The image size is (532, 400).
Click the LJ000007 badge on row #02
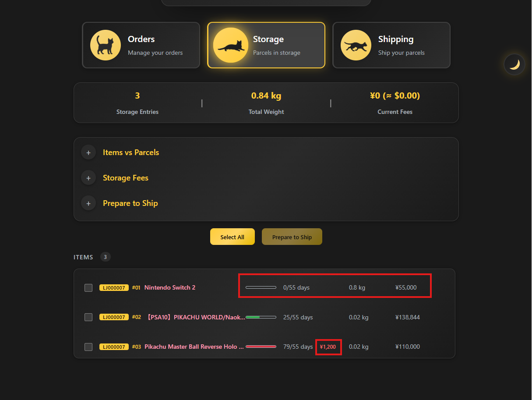click(x=114, y=317)
